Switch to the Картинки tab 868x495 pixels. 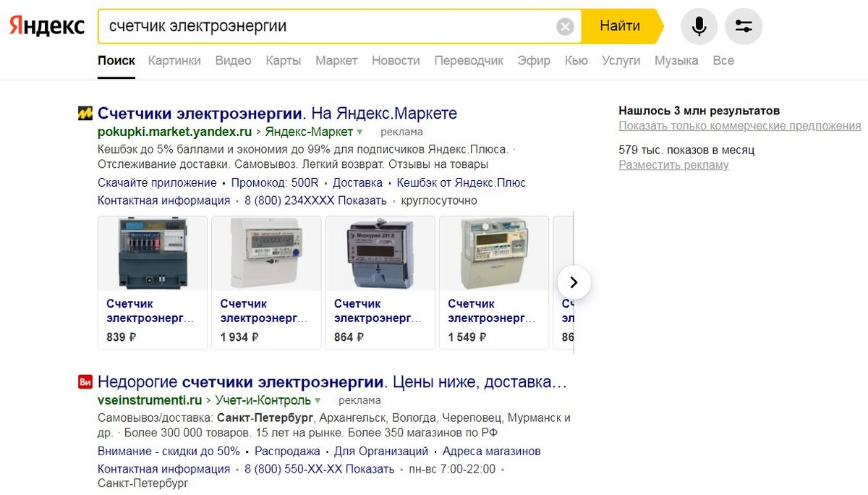click(x=174, y=61)
